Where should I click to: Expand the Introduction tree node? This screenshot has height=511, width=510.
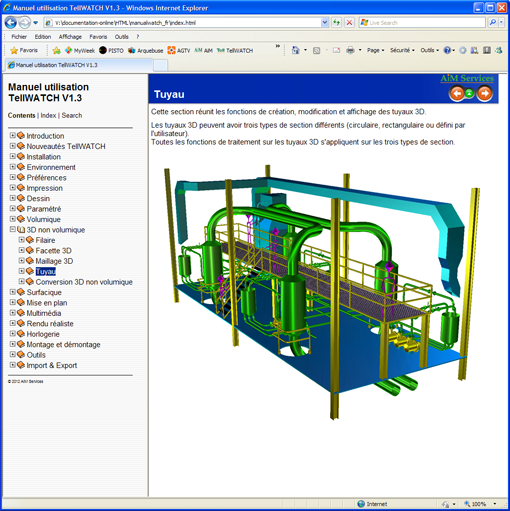point(12,135)
